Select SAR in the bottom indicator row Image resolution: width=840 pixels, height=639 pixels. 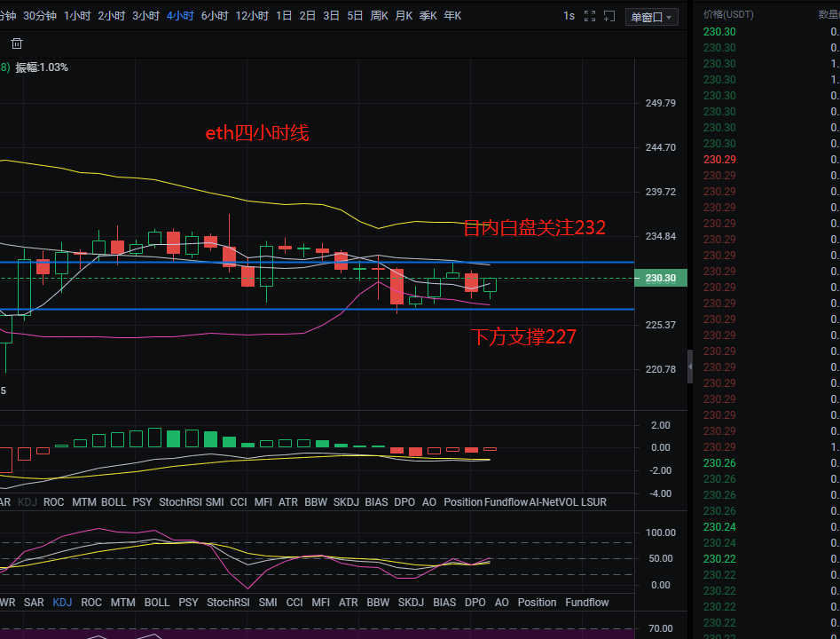click(34, 603)
